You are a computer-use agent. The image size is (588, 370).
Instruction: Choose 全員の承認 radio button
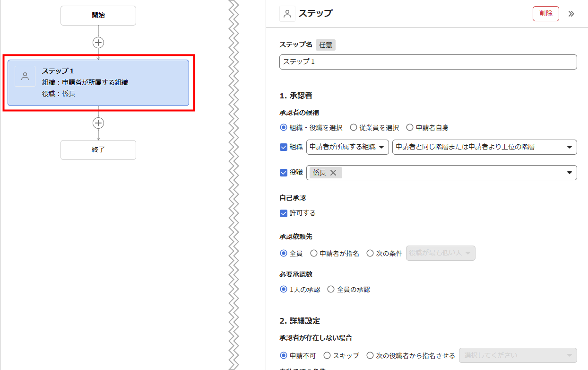tap(331, 290)
